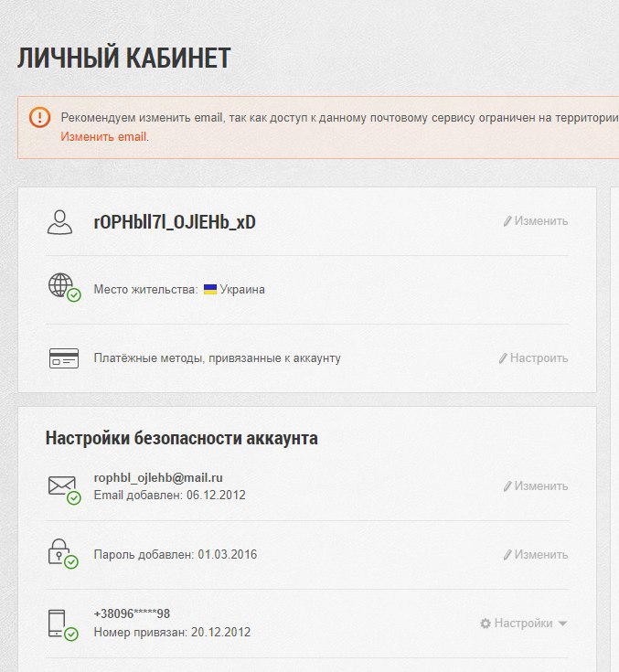This screenshot has height=672, width=619.
Task: Click the Платёжные методы, привязанные к аккаунту text
Action: click(218, 358)
